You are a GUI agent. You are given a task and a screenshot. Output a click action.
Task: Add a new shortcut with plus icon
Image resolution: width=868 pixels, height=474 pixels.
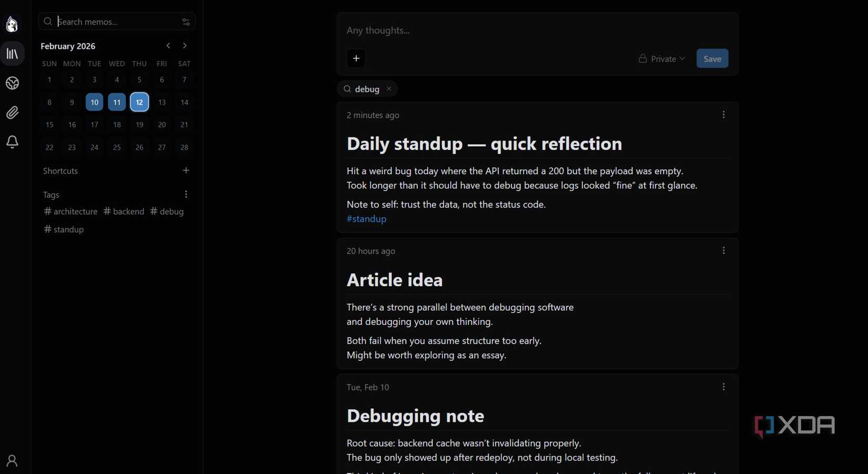pos(186,170)
